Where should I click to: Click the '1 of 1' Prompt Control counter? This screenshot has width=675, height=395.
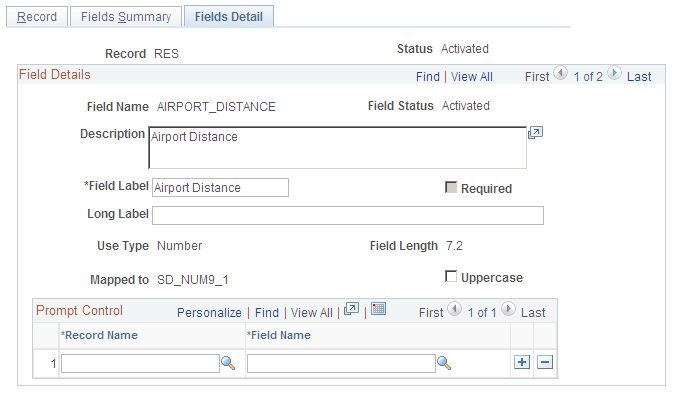click(482, 312)
